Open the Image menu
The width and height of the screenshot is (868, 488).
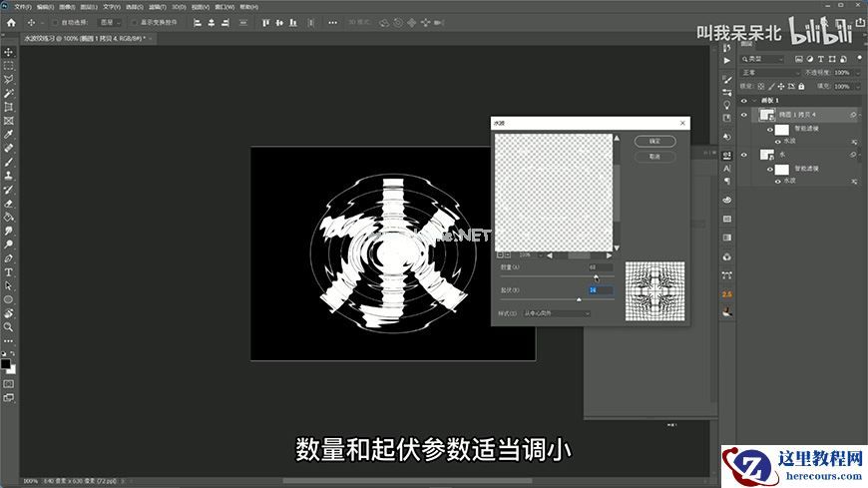[67, 7]
